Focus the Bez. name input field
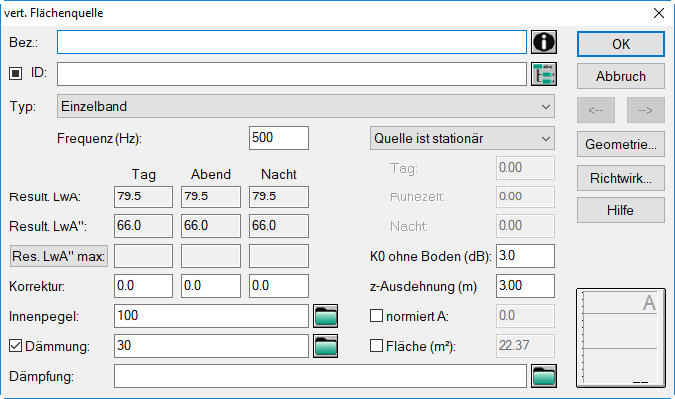This screenshot has height=399, width=675. coord(292,42)
